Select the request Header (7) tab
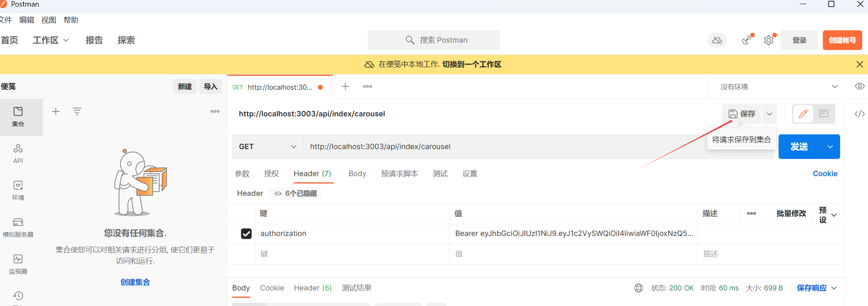Screen dimensions: 868x306 pyautogui.click(x=313, y=174)
